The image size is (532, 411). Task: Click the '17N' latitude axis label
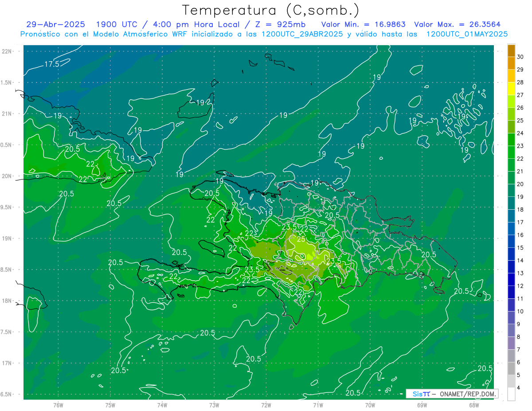point(8,363)
